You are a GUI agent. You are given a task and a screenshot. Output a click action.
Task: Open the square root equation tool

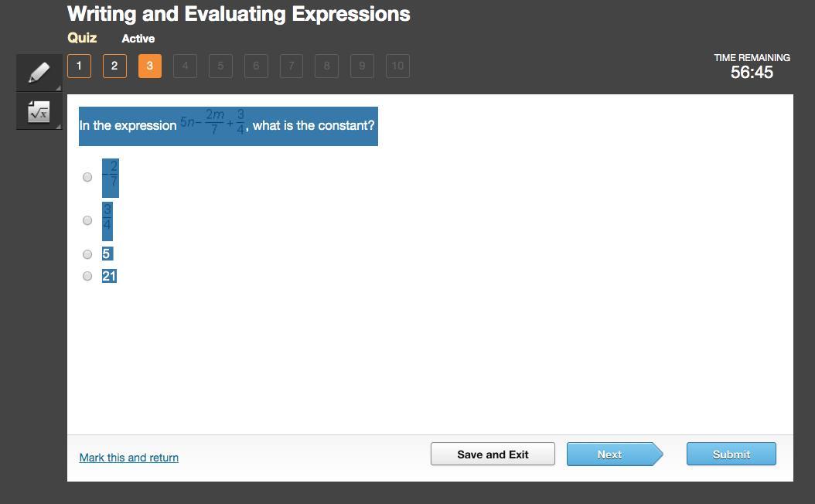pyautogui.click(x=38, y=112)
